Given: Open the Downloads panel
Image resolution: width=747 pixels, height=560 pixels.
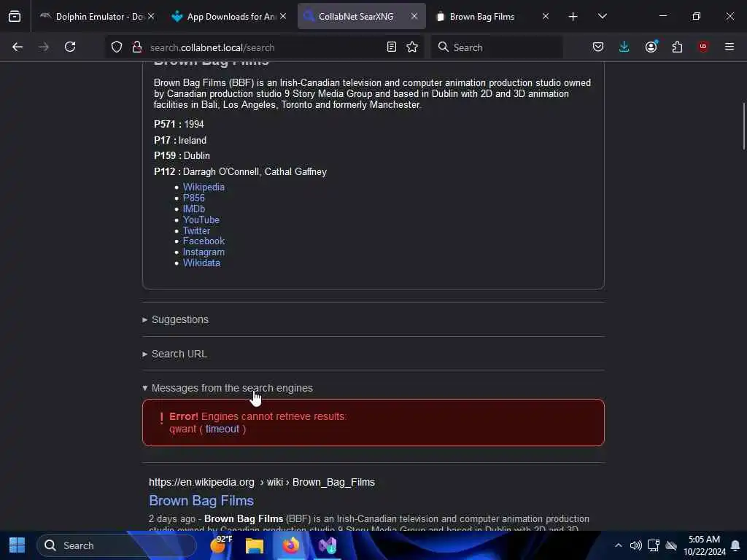Looking at the screenshot, I should (624, 47).
